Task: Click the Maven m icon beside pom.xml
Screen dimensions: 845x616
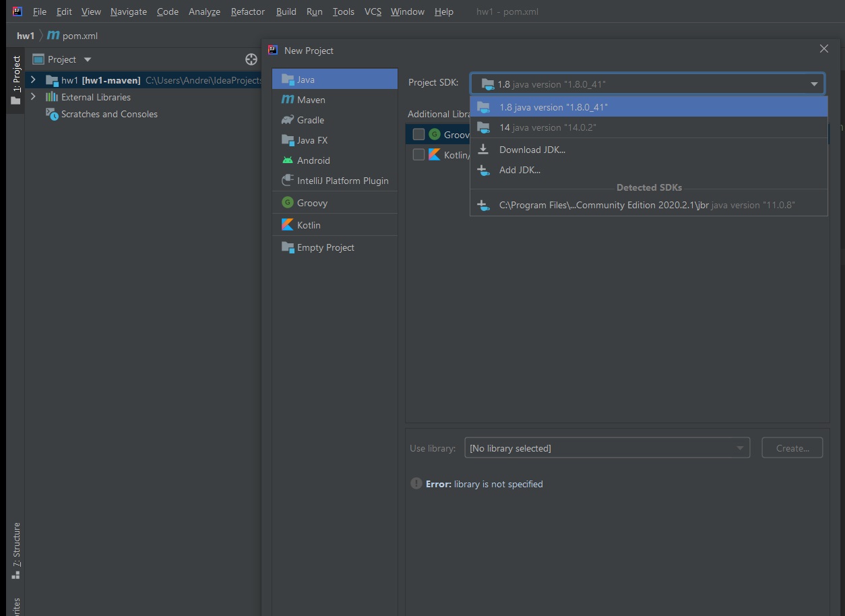Action: [x=53, y=35]
